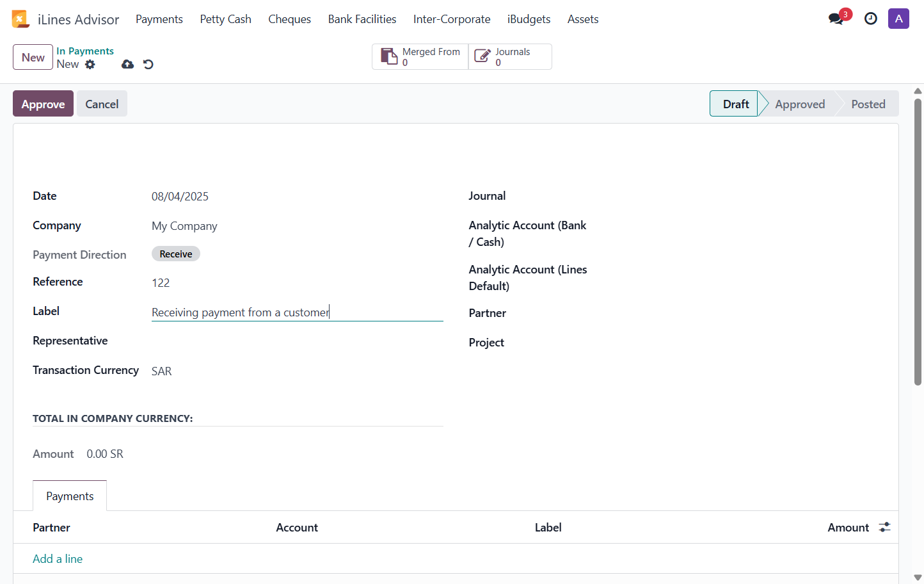Open the Cheques menu
924x584 pixels.
pos(290,19)
